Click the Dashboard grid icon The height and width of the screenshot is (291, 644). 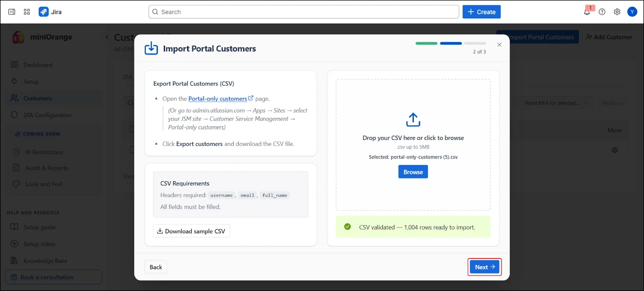[14, 65]
